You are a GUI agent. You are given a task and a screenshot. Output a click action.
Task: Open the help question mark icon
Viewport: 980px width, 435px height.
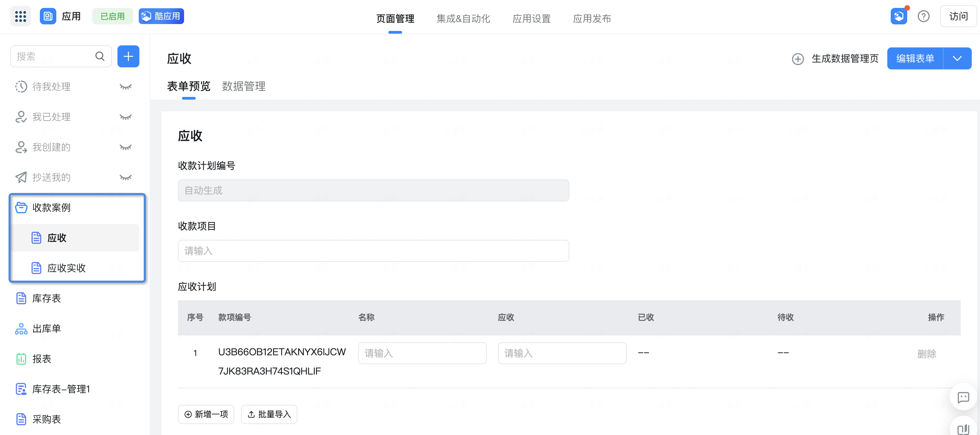point(923,16)
